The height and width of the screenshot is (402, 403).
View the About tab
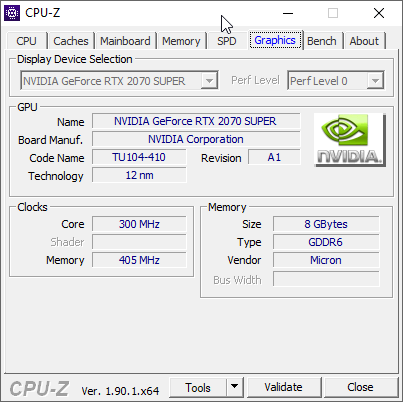[364, 41]
